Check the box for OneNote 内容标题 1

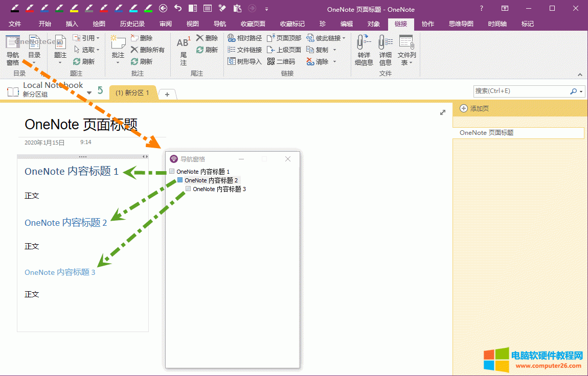[x=172, y=171]
